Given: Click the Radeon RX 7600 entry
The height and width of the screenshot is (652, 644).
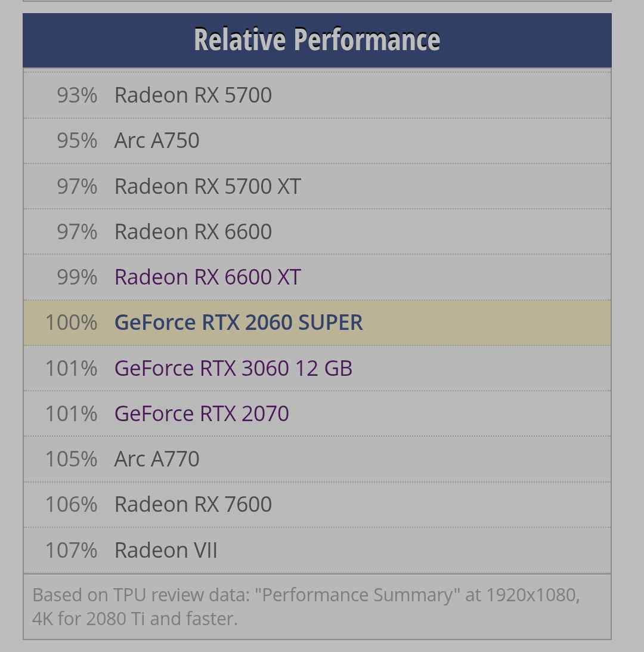Looking at the screenshot, I should [317, 505].
